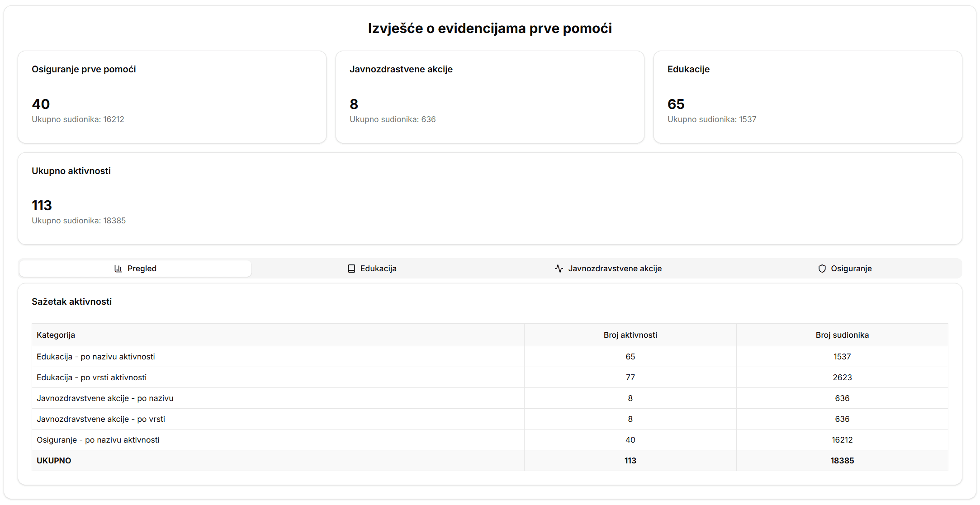Click the UKUPNO total row
The image size is (980, 505).
(x=54, y=461)
